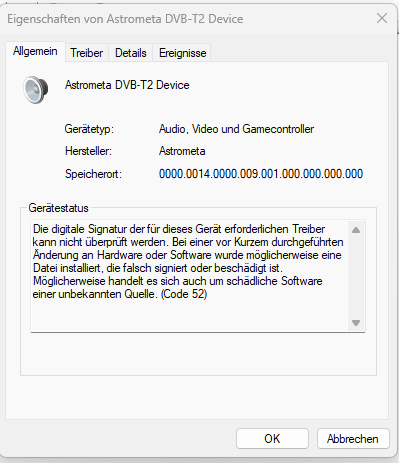
Task: Click the Gerätestatus scroll down arrow
Action: [356, 323]
